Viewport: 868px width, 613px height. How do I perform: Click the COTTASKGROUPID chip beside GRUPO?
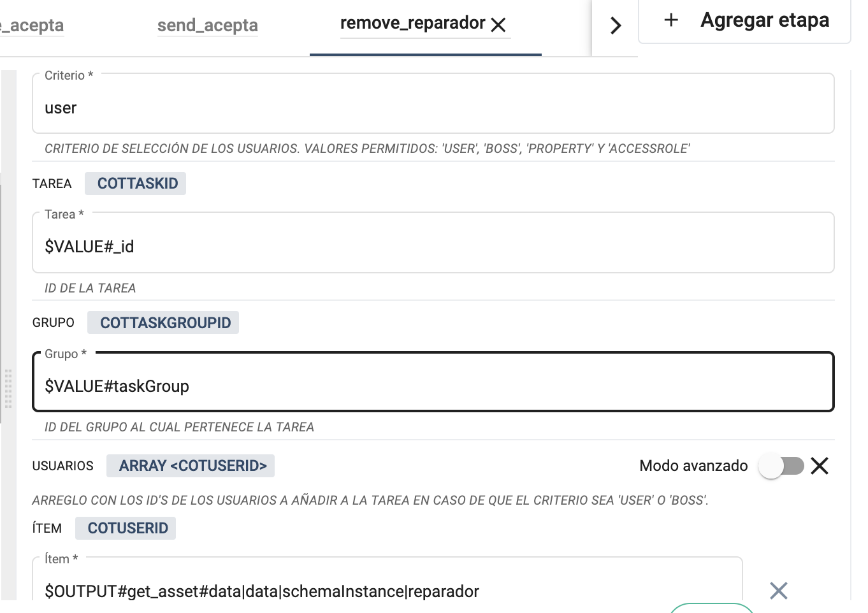[163, 322]
